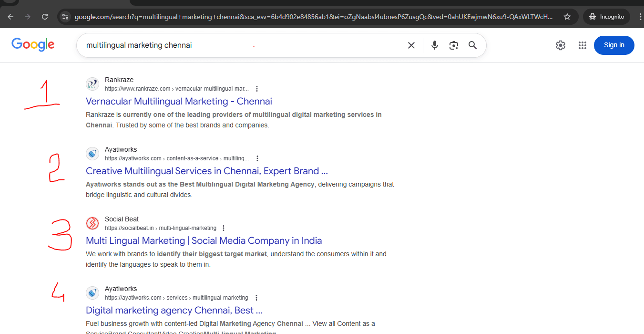Viewport: 644px width, 334px height.
Task: Click the Incognito indicator badge
Action: tap(606, 16)
